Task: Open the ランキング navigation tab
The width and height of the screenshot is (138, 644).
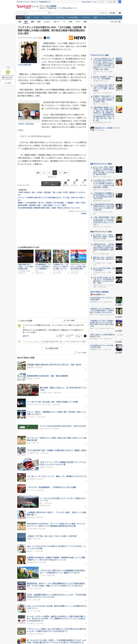Action: [86, 17]
